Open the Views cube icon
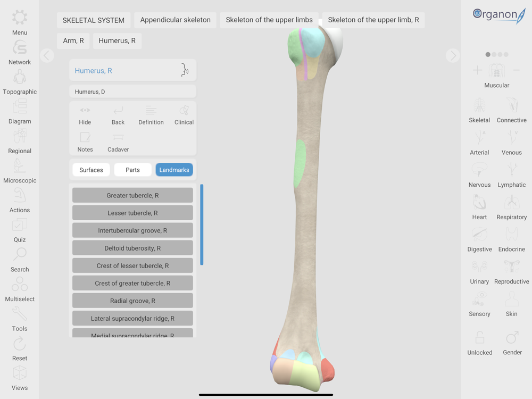The height and width of the screenshot is (399, 532). (x=20, y=373)
